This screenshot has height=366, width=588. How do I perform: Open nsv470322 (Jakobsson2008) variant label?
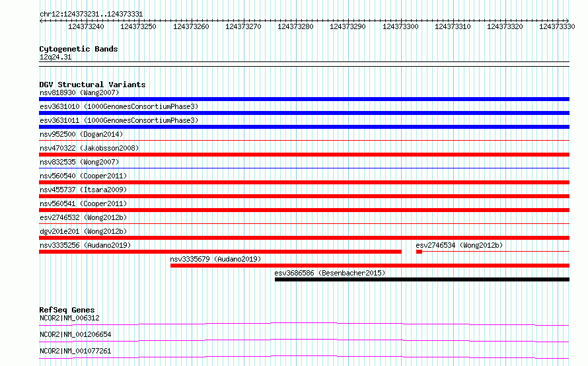point(89,148)
